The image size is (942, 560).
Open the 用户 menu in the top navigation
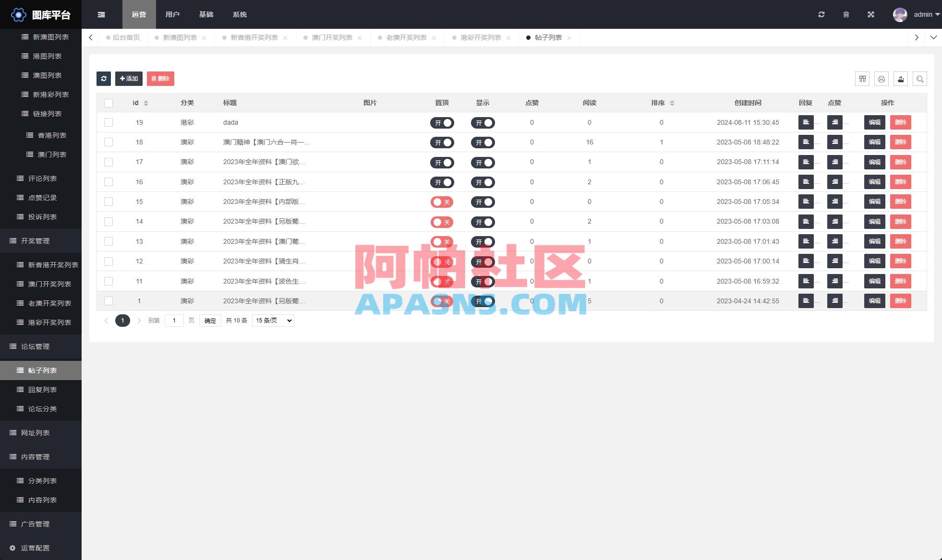tap(172, 14)
